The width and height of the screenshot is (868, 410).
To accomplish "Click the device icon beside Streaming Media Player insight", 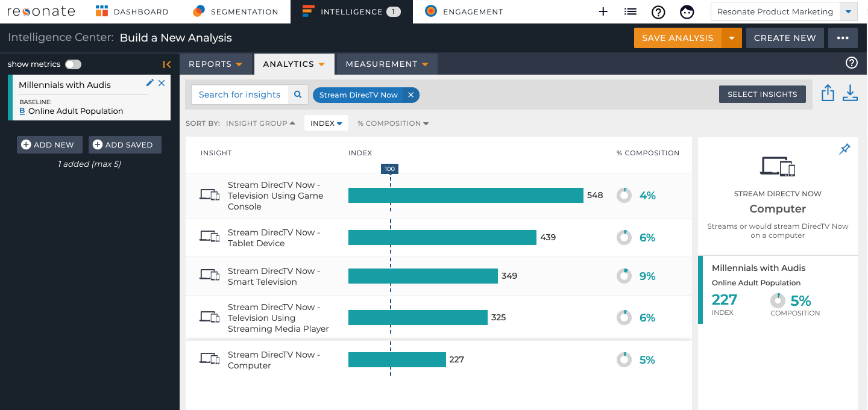I will [209, 317].
